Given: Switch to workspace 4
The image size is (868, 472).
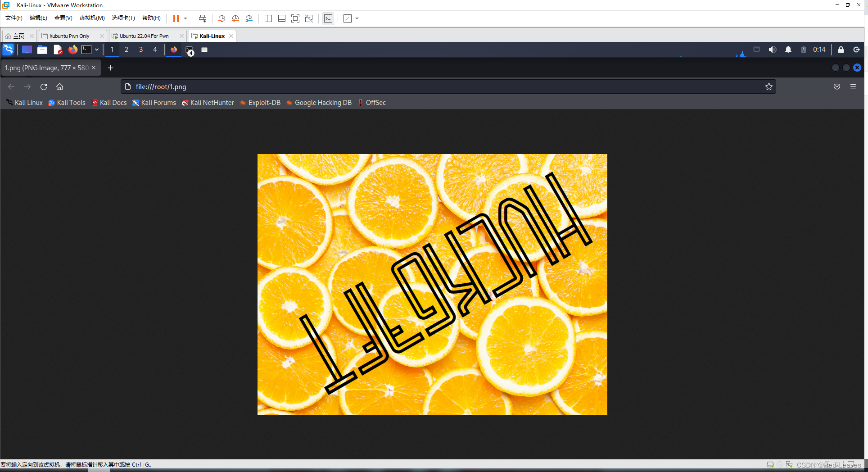Looking at the screenshot, I should (155, 50).
